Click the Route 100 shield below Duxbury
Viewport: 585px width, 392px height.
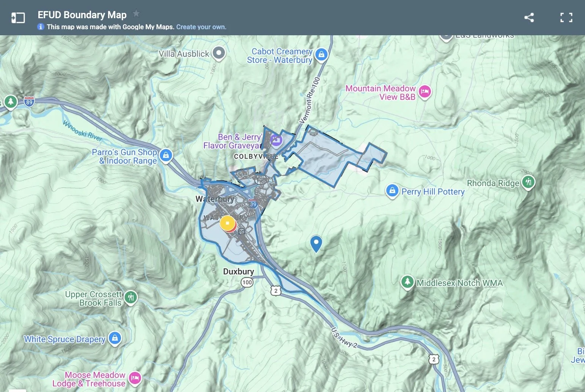(247, 282)
